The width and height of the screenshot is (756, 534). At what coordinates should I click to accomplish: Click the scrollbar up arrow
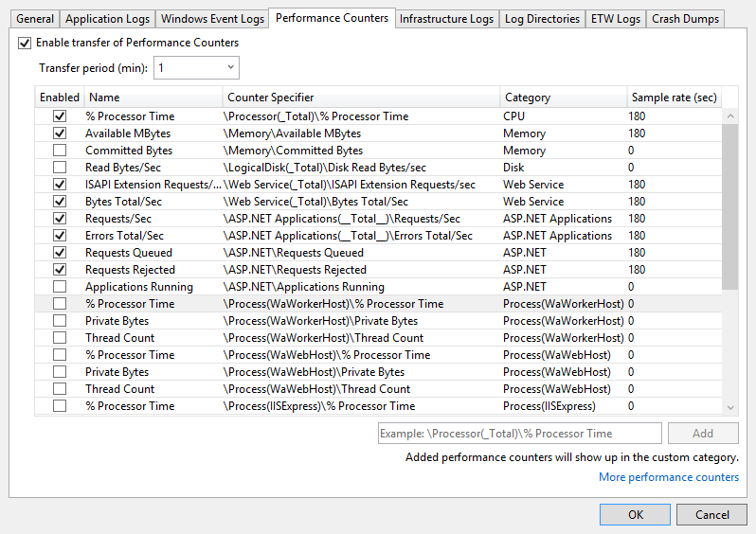click(730, 116)
